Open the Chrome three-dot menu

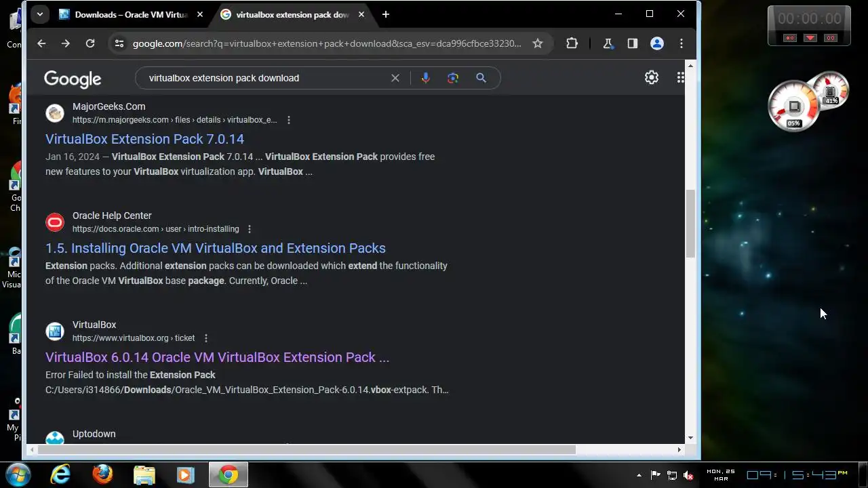[681, 43]
